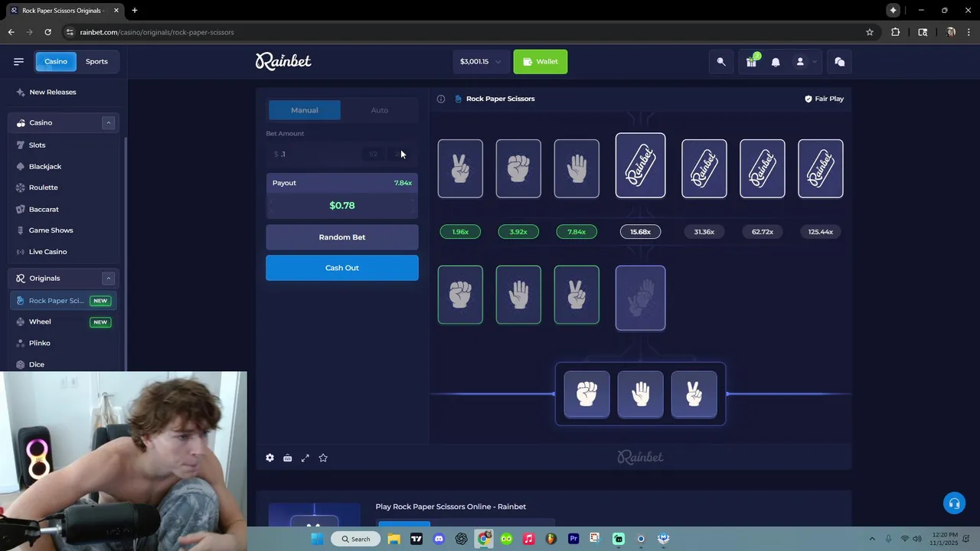This screenshot has width=980, height=551.
Task: Open the user profile avatar menu
Action: pyautogui.click(x=800, y=62)
